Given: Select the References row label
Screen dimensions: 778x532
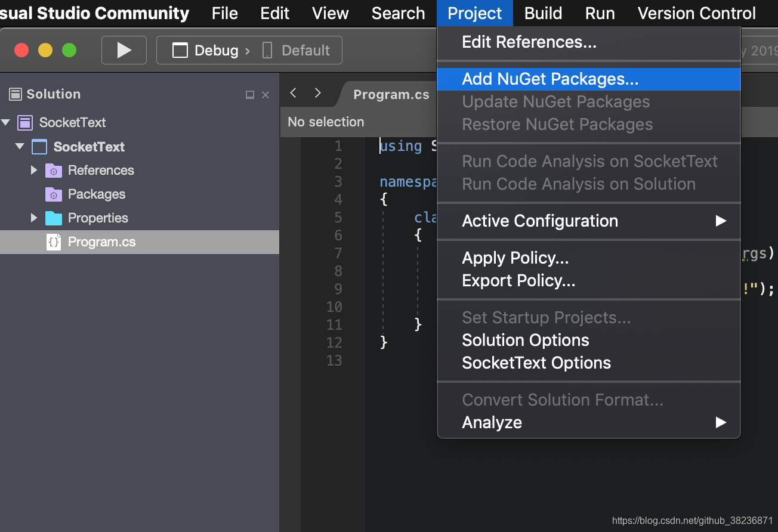Looking at the screenshot, I should pos(101,171).
